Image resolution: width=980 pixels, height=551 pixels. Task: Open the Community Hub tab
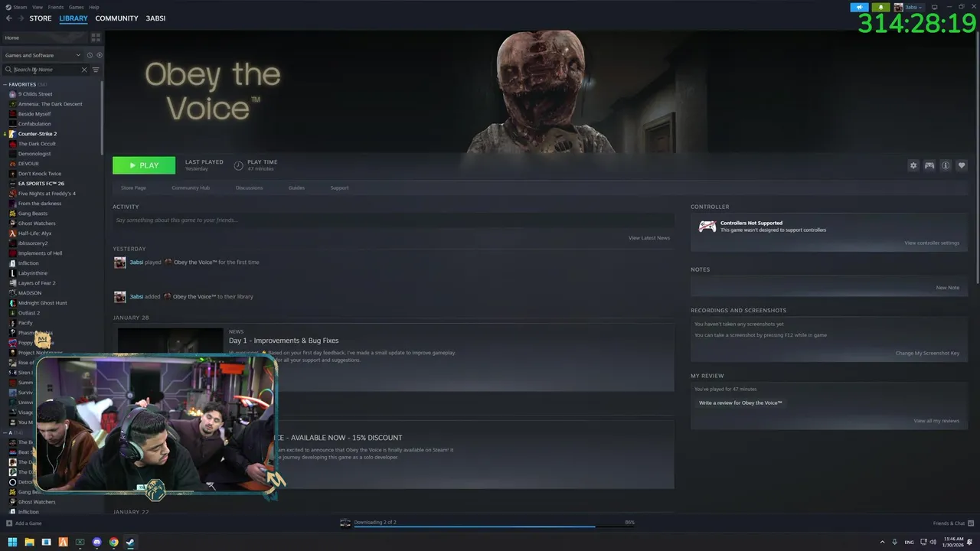click(x=191, y=187)
